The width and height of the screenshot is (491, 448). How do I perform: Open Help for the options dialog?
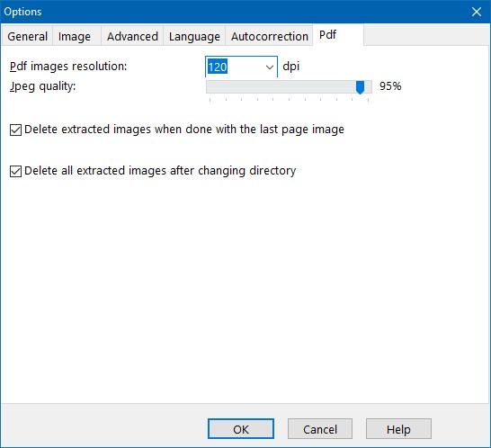point(398,428)
